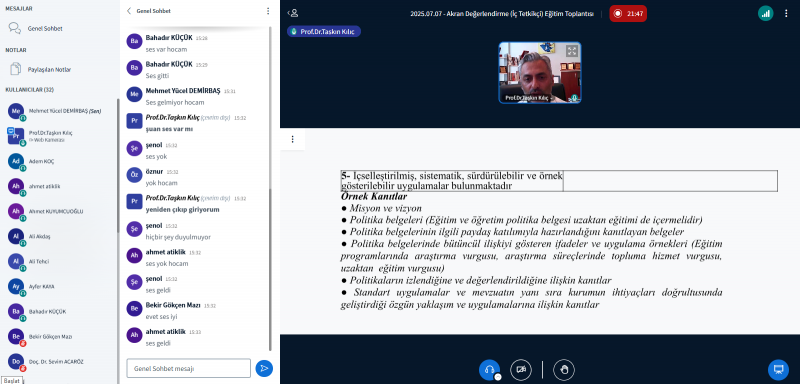The width and height of the screenshot is (800, 384).
Task: Open the chat options three-dot menu
Action: pyautogui.click(x=268, y=11)
